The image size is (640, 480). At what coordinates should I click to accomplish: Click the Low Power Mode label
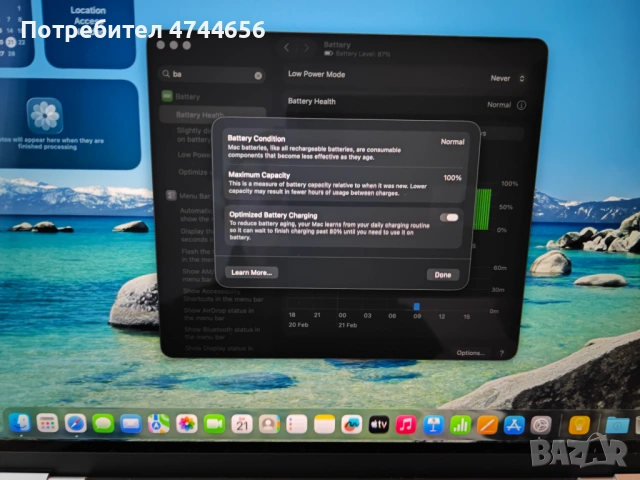[317, 74]
